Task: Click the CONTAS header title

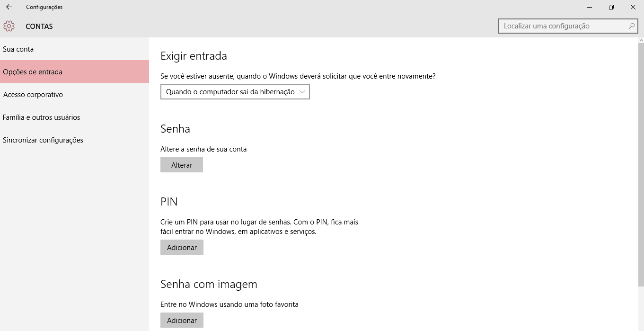Action: coord(39,27)
